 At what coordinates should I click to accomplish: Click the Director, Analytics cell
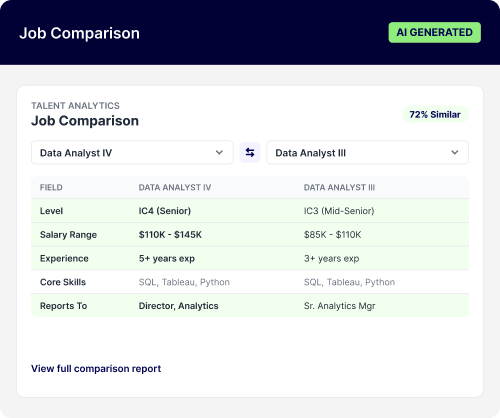[178, 306]
